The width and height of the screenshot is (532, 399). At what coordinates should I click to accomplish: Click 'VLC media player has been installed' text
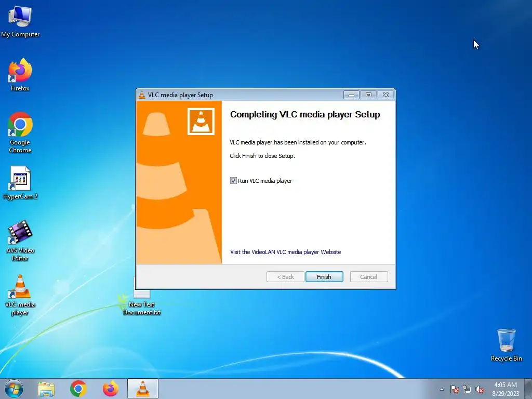pos(298,142)
